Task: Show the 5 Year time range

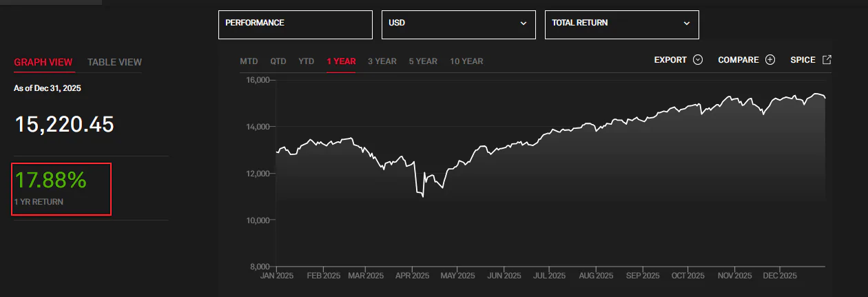Action: click(423, 61)
